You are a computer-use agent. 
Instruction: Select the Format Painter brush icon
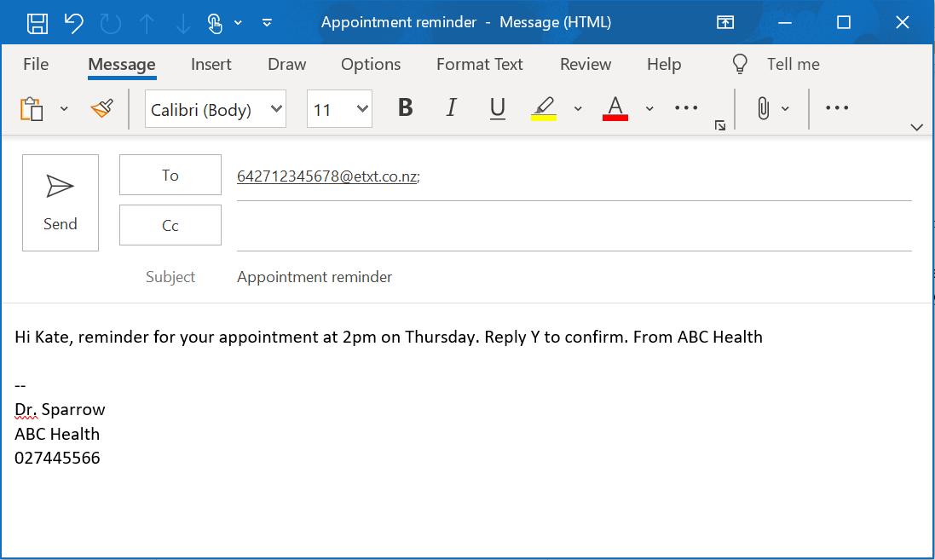[x=101, y=108]
